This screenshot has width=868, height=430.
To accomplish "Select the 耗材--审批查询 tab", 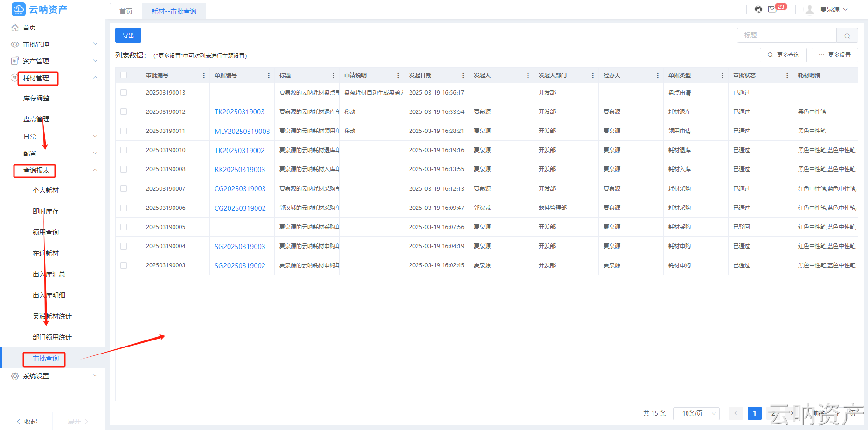I will [174, 11].
